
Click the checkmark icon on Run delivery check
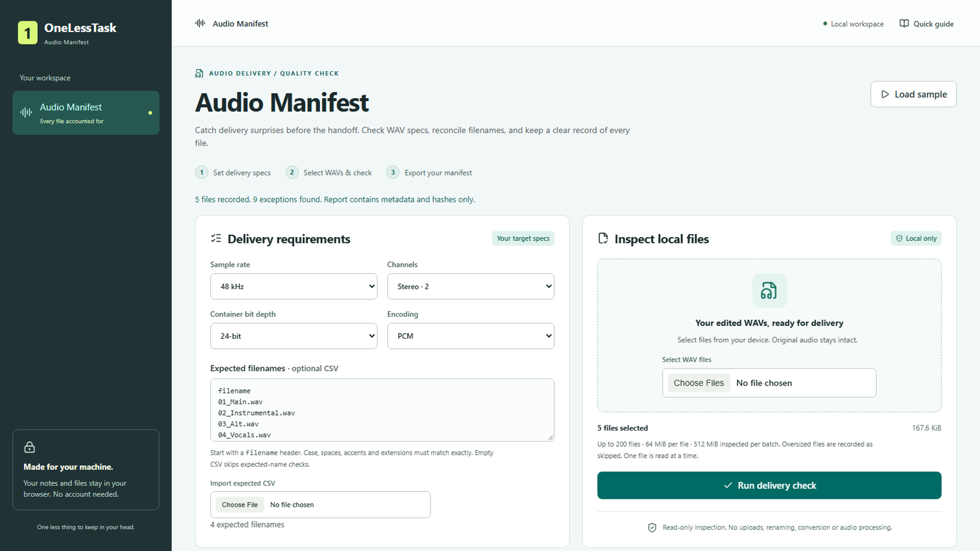[x=728, y=485]
